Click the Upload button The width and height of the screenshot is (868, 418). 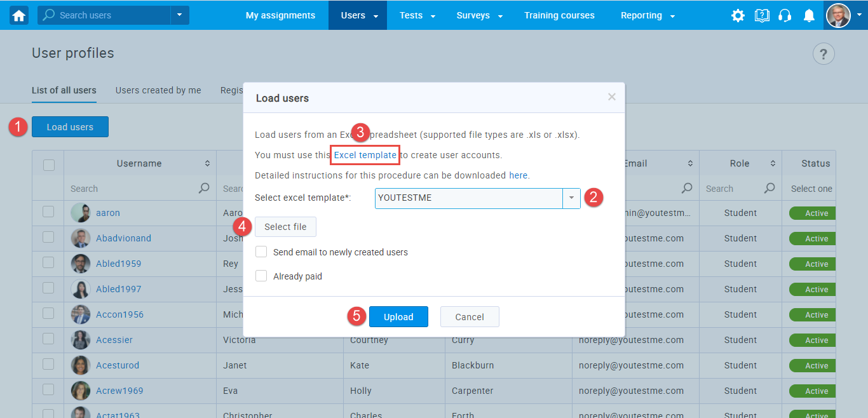point(398,316)
